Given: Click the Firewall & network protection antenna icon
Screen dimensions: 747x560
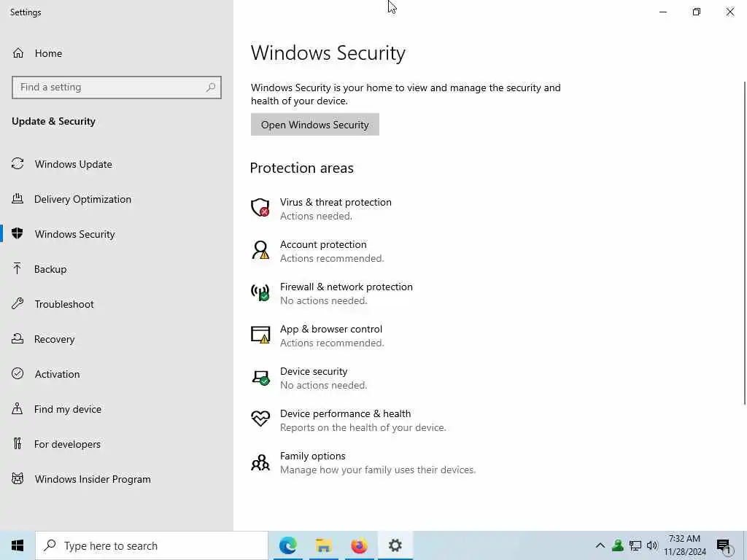Looking at the screenshot, I should point(260,292).
